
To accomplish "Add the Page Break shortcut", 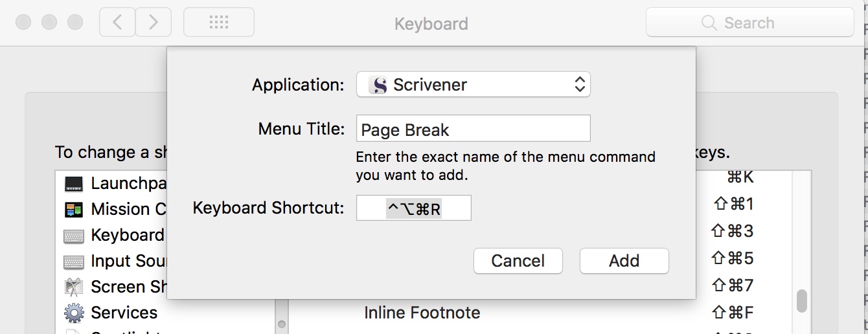I will click(624, 261).
